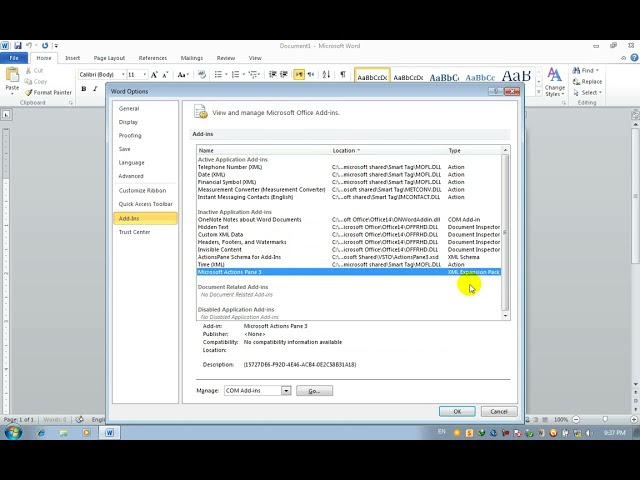
Task: Switch to the Mailings tab
Action: 192,58
